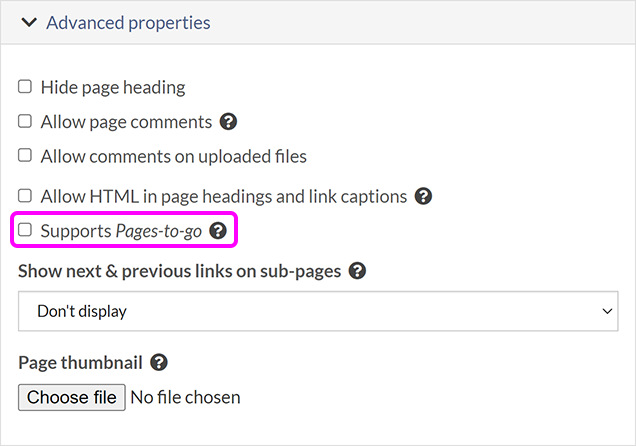Viewport: 636px width, 446px height.
Task: Check the Allow comments on uploaded files box
Action: (x=25, y=156)
